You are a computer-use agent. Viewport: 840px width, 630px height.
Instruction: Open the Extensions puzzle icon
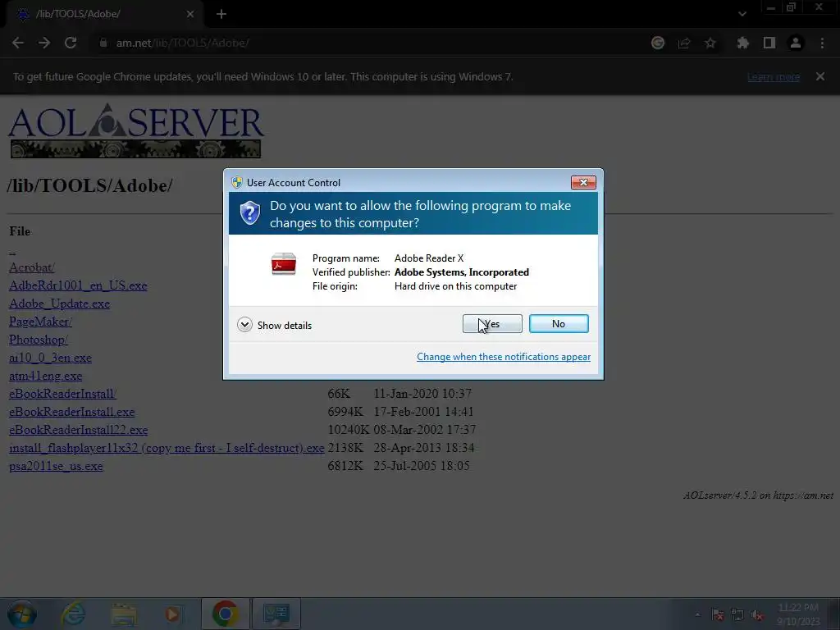pos(742,43)
